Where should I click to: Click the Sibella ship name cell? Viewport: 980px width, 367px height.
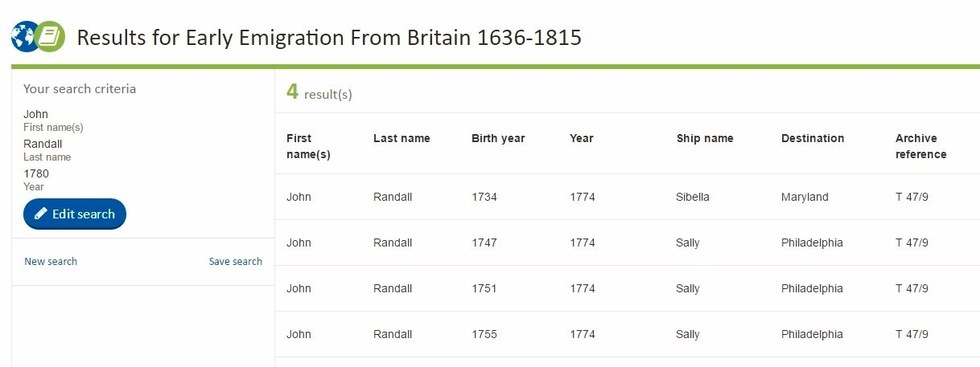tap(692, 197)
